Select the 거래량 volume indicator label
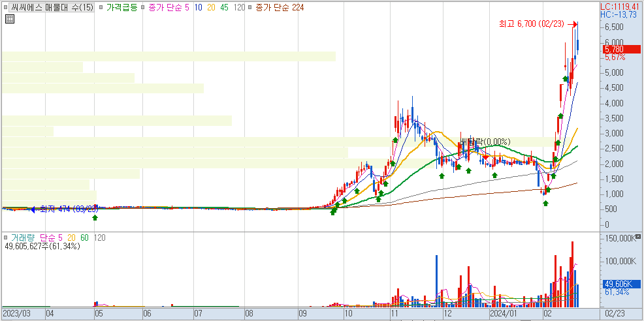644x321 pixels. 23,237
